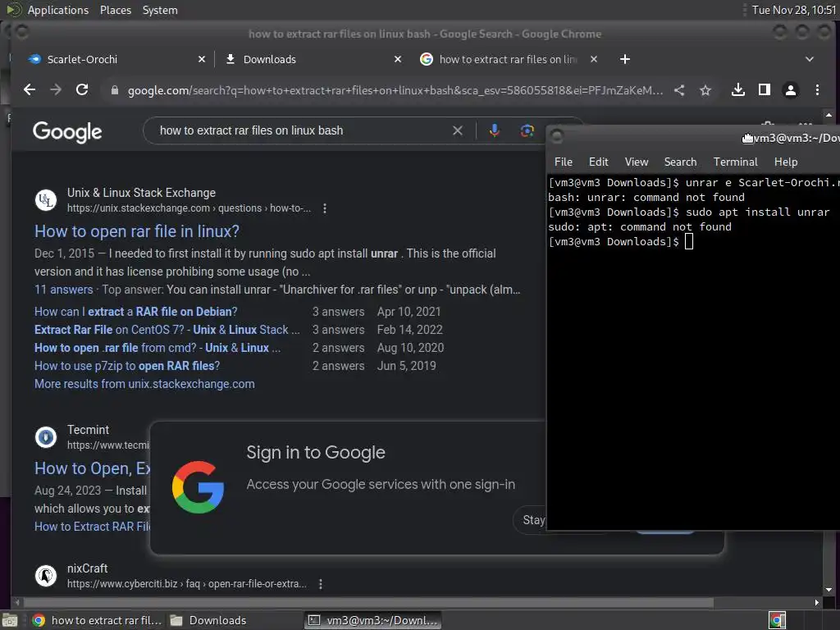
Task: Open the terminal View menu
Action: [x=637, y=162]
